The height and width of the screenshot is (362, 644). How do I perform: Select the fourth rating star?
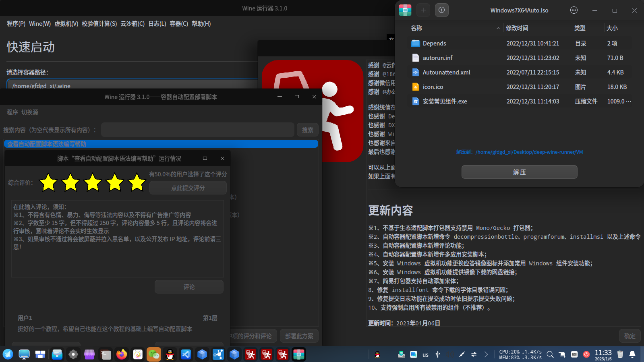[x=115, y=182]
